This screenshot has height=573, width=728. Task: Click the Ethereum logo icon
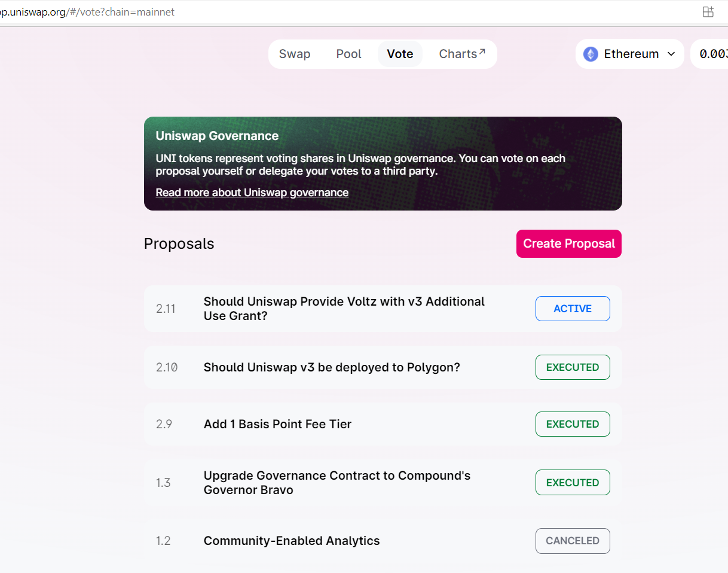591,54
